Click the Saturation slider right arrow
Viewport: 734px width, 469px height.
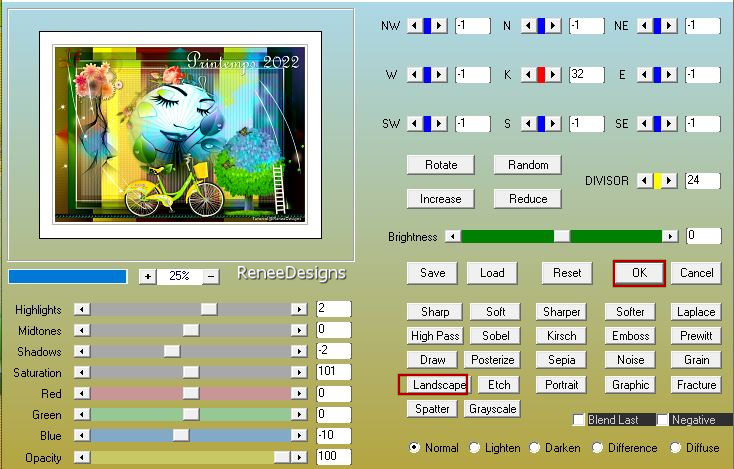click(x=299, y=372)
